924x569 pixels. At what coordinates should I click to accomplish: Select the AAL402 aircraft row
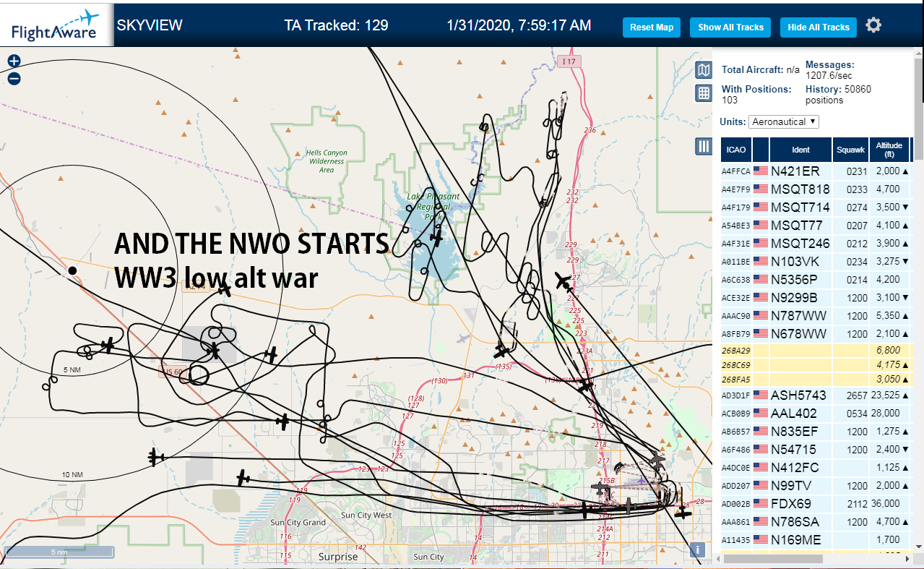tap(816, 414)
